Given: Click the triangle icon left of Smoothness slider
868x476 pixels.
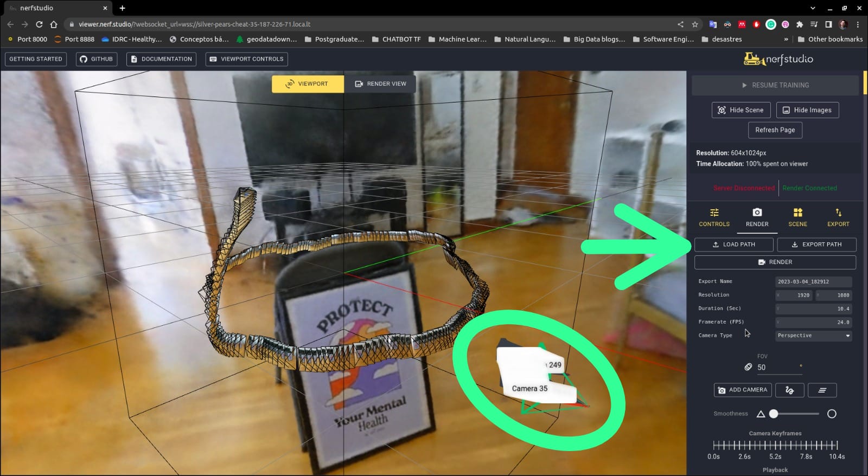Looking at the screenshot, I should [x=761, y=414].
